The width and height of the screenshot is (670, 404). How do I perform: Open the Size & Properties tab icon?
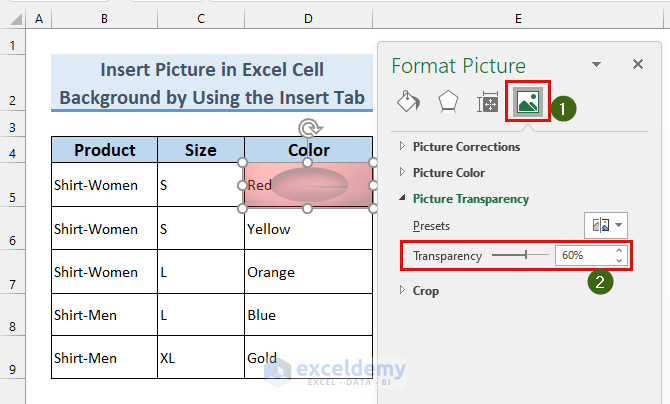pos(488,102)
